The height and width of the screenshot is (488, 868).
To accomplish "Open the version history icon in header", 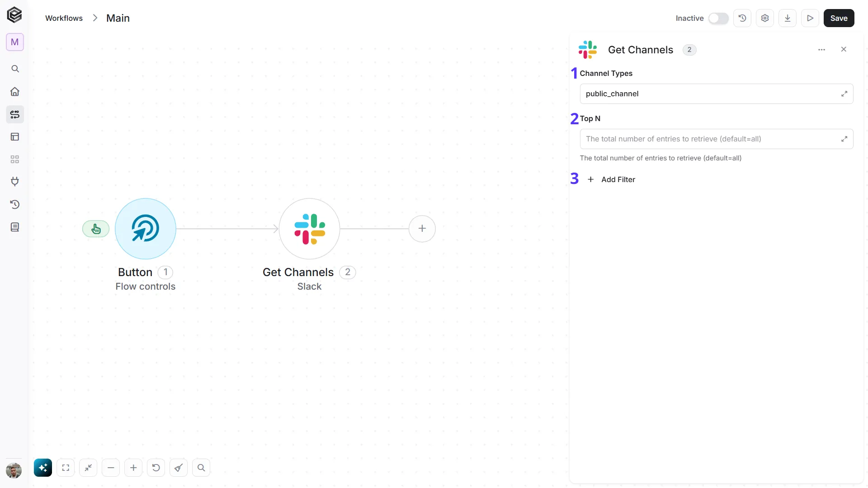I will click(742, 18).
